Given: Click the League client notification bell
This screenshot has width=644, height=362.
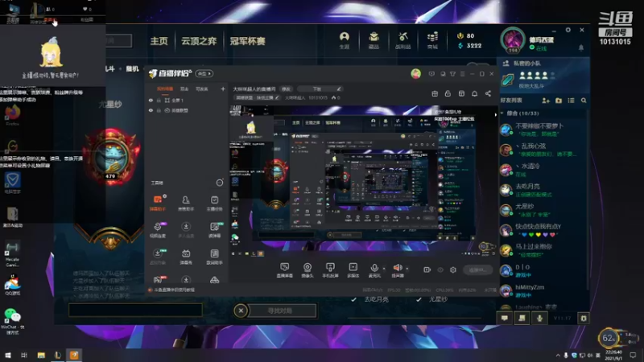Looking at the screenshot, I should coord(580,48).
